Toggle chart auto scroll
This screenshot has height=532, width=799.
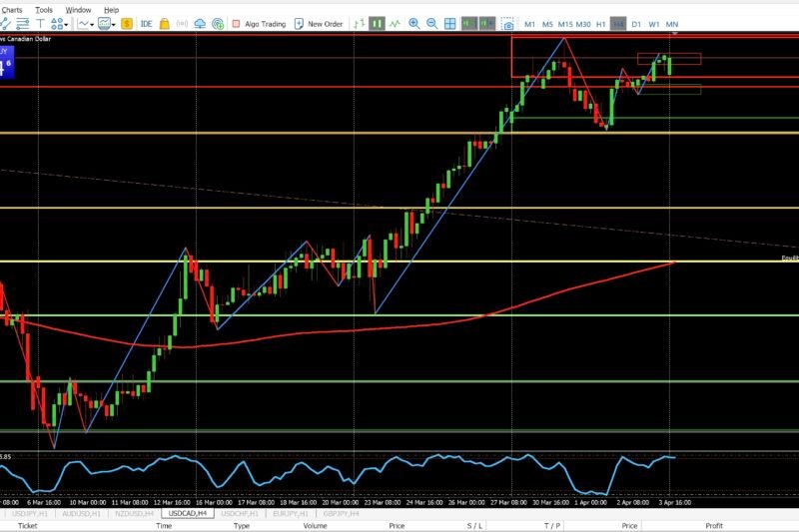pos(469,23)
